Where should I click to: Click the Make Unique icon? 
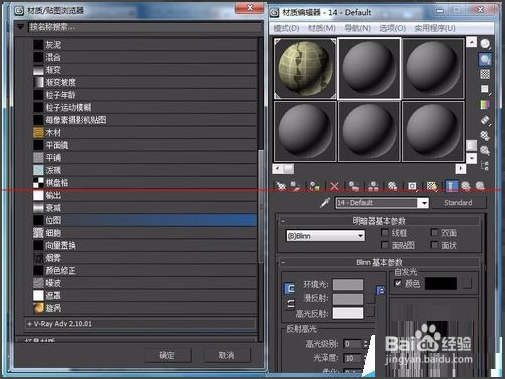(x=373, y=186)
